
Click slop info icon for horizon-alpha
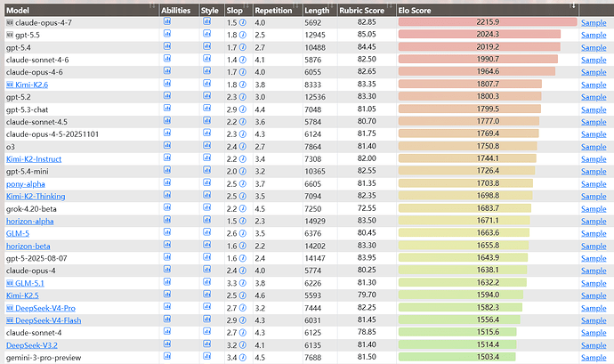pyautogui.click(x=243, y=221)
